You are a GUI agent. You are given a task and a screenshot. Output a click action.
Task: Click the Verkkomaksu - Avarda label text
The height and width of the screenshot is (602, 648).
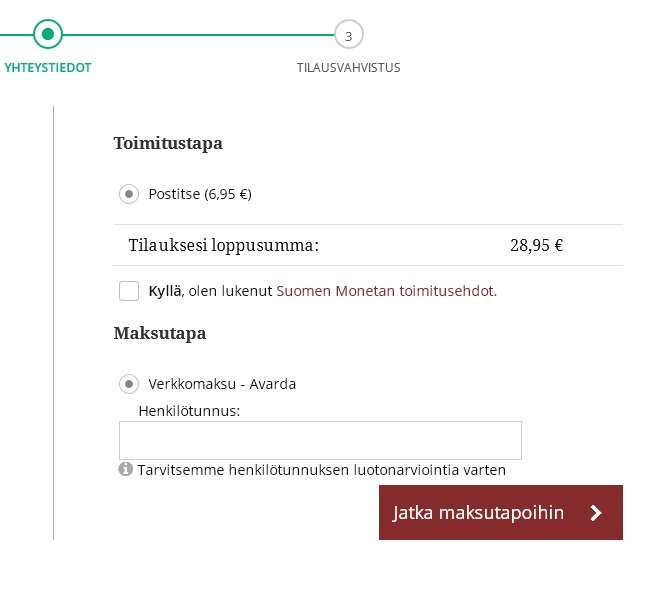coord(222,383)
